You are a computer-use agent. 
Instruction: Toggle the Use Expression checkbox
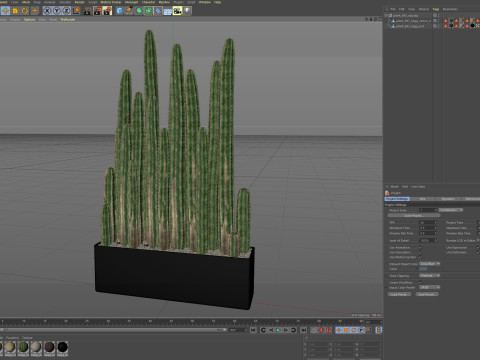pyautogui.click(x=478, y=247)
